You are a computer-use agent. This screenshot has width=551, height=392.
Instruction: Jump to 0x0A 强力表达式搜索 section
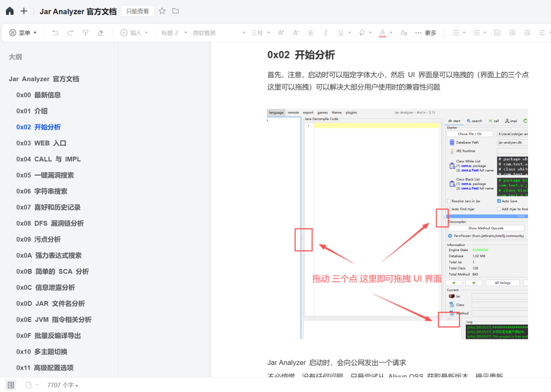[49, 256]
